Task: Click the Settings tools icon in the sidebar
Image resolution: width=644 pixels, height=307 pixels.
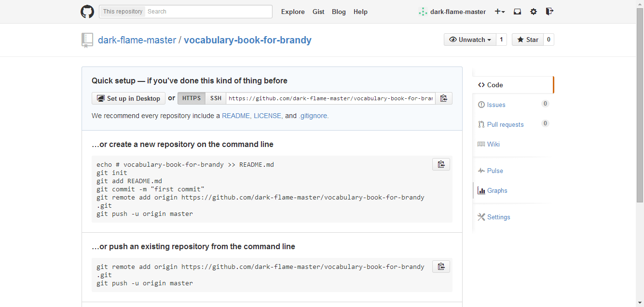Action: click(481, 217)
